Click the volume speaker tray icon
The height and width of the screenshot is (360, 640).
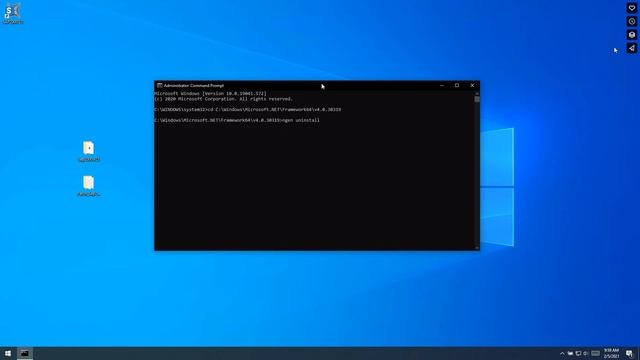tap(586, 353)
